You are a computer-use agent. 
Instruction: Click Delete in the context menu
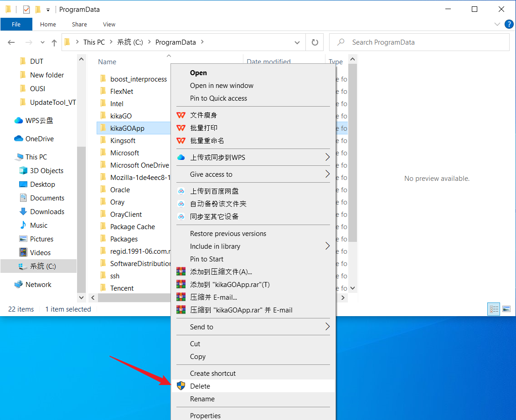click(200, 386)
